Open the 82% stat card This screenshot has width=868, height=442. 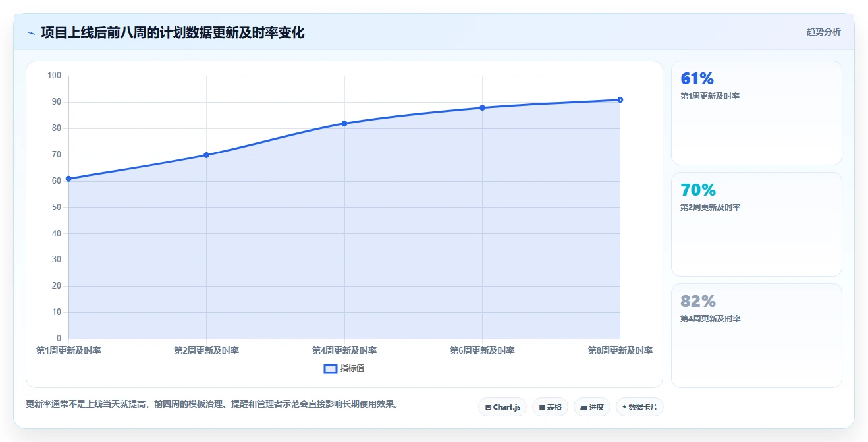pos(756,335)
